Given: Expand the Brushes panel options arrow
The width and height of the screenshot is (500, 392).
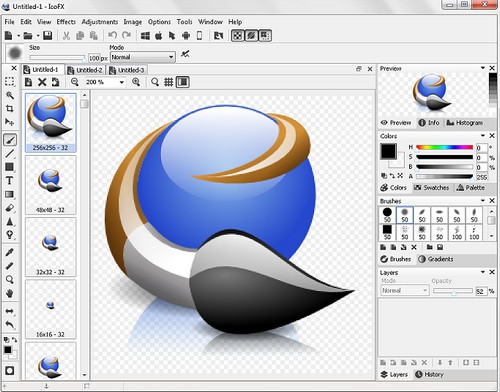Looking at the screenshot, I should tap(483, 200).
